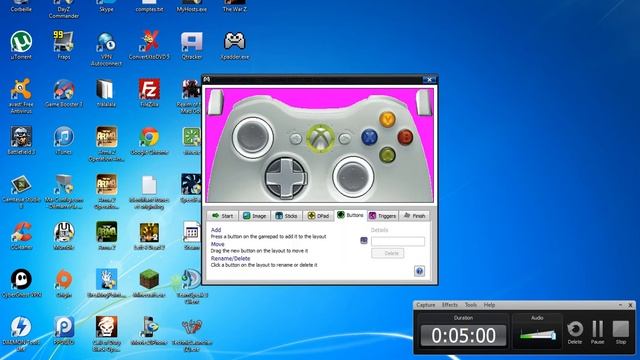This screenshot has width=640, height=360.
Task: Open the Tools menu in recorder
Action: pyautogui.click(x=471, y=305)
